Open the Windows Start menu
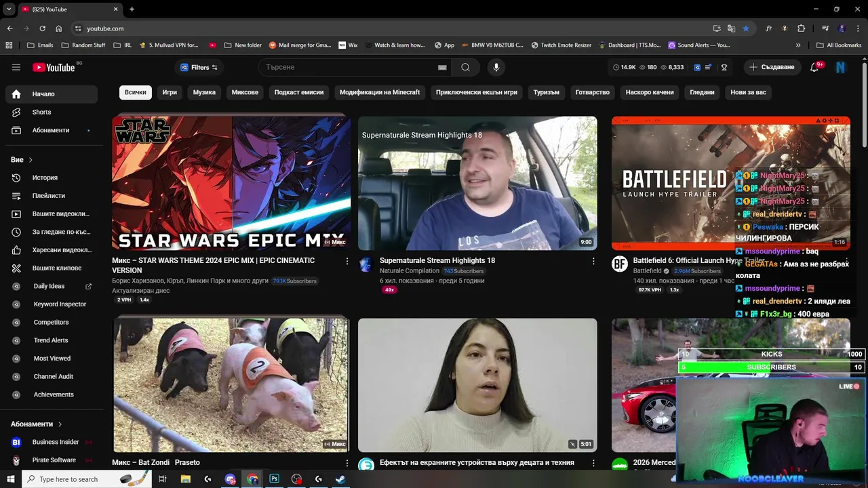This screenshot has width=868, height=488. tap(11, 479)
